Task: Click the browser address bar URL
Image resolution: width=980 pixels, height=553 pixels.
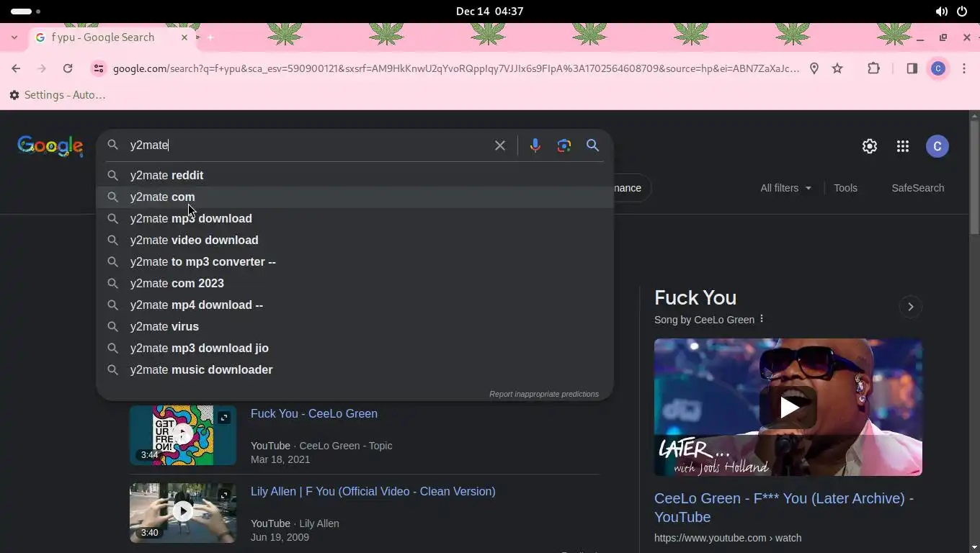Action: pyautogui.click(x=455, y=68)
